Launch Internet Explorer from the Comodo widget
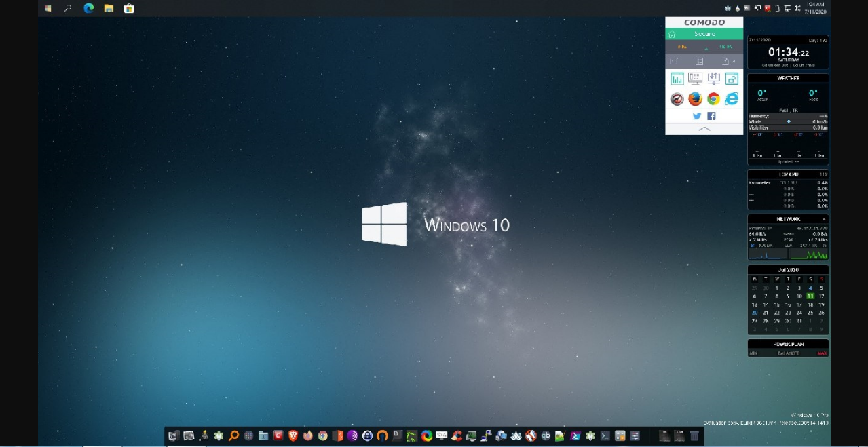 point(732,99)
